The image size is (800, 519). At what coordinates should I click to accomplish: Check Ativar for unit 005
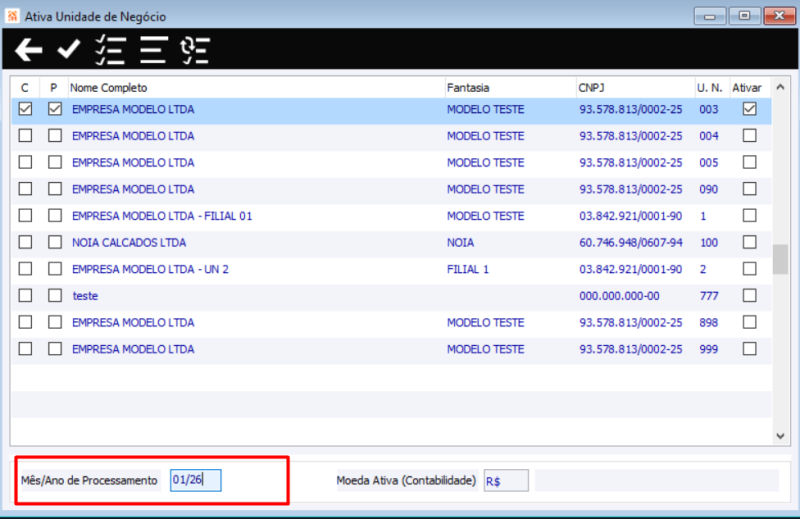pyautogui.click(x=749, y=162)
